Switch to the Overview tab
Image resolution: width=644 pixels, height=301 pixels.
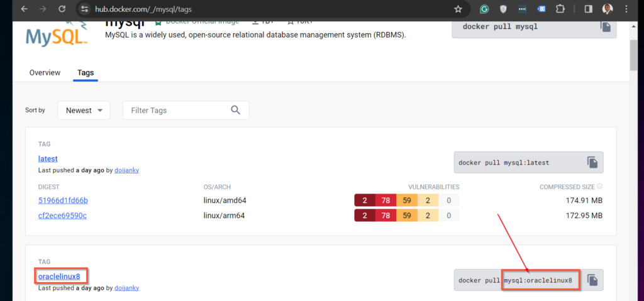click(45, 73)
